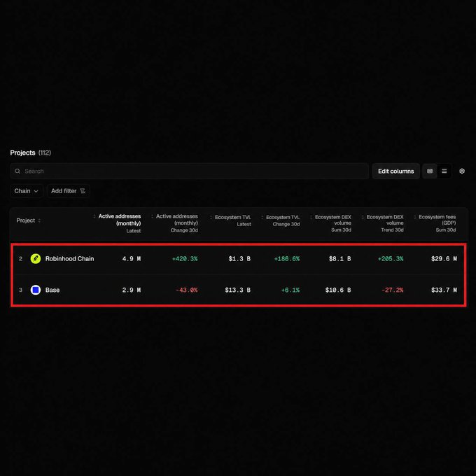This screenshot has width=476, height=476.
Task: Sort by Ecosystem TVL Latest column
Action: pos(231,220)
